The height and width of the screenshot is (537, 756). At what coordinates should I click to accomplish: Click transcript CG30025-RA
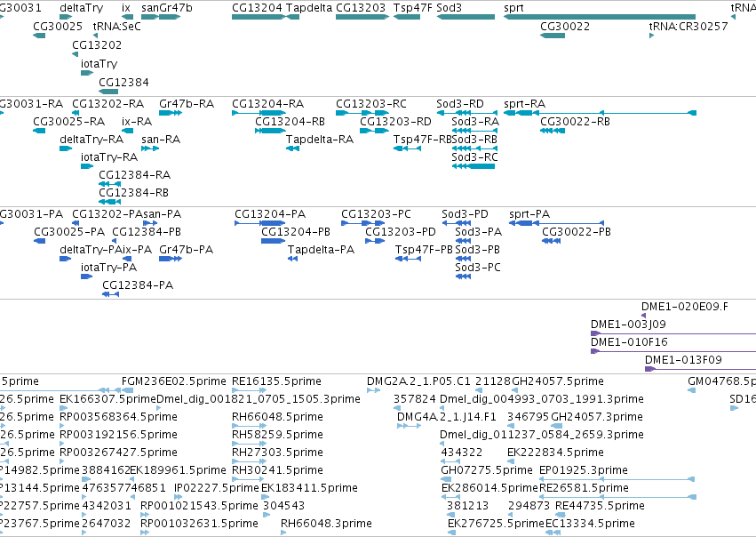[68, 122]
